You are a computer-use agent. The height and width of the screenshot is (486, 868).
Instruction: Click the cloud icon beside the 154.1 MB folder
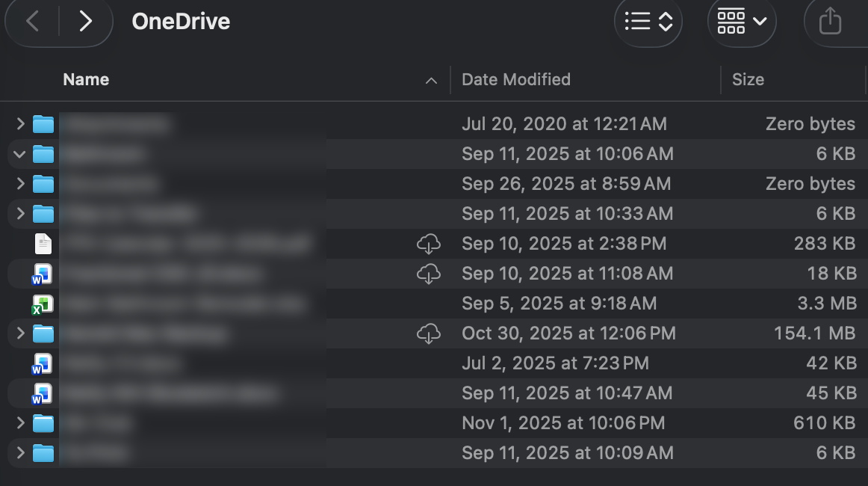click(x=428, y=333)
